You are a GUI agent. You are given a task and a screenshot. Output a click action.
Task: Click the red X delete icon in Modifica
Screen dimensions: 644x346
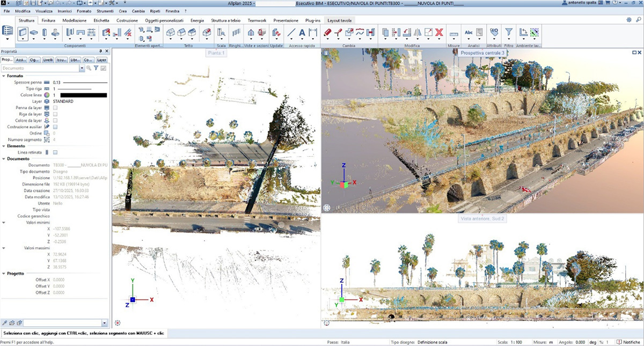(x=439, y=33)
